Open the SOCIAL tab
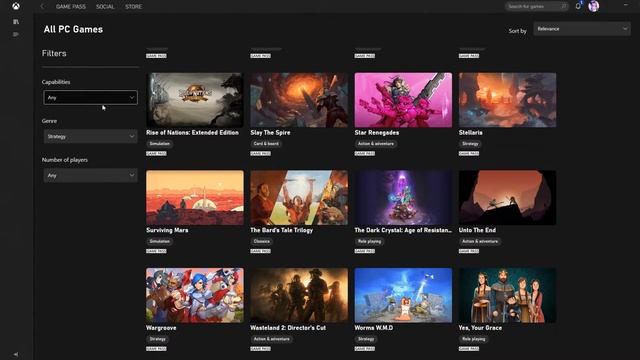640x360 pixels. pyautogui.click(x=105, y=7)
